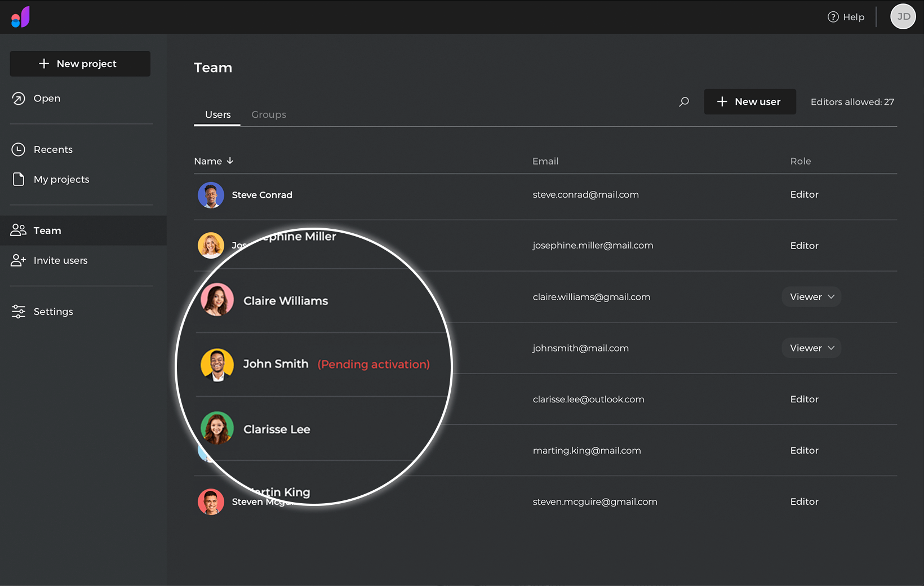Viewport: 924px width, 586px height.
Task: Click Steve Conrad's avatar
Action: (x=211, y=195)
